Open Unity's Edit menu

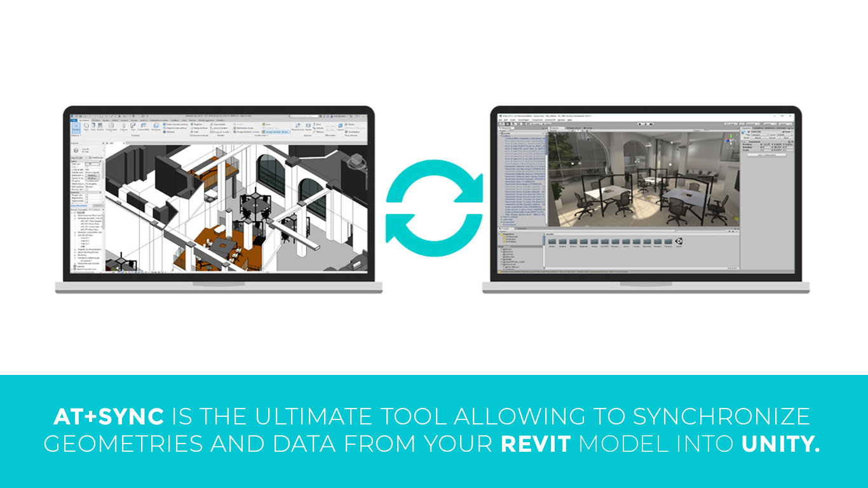click(x=506, y=119)
